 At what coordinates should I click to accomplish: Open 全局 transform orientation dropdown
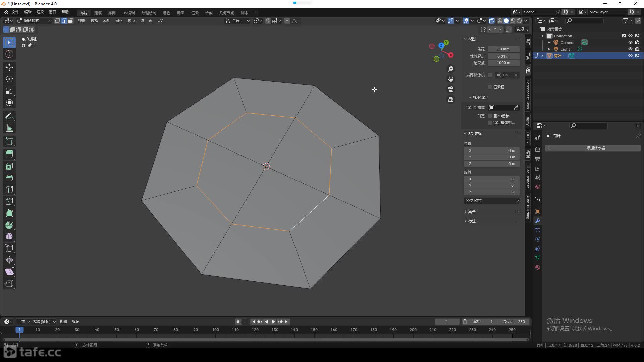[237, 21]
